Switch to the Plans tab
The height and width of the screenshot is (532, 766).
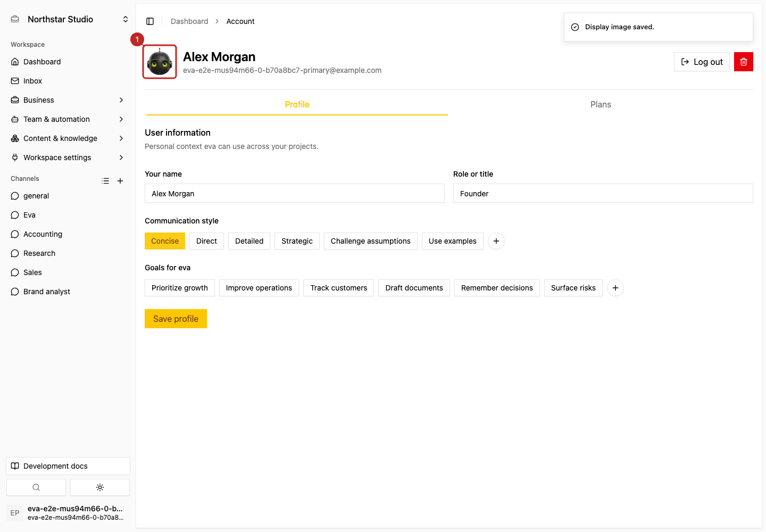point(601,104)
